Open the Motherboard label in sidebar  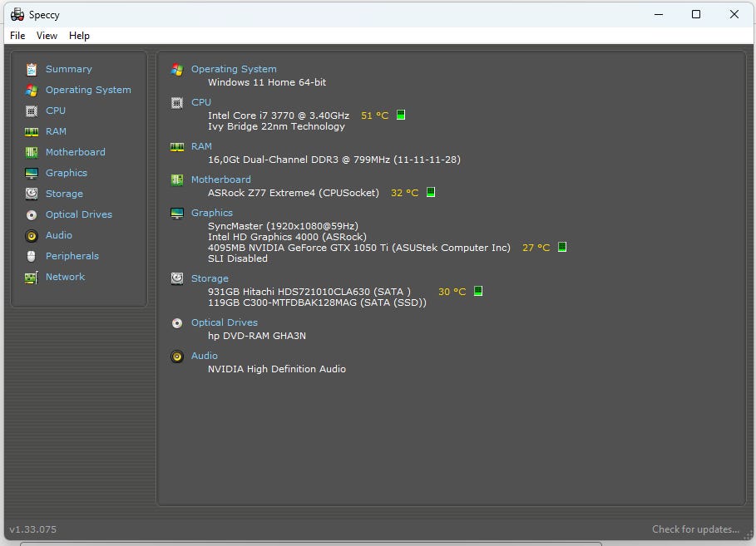click(76, 152)
